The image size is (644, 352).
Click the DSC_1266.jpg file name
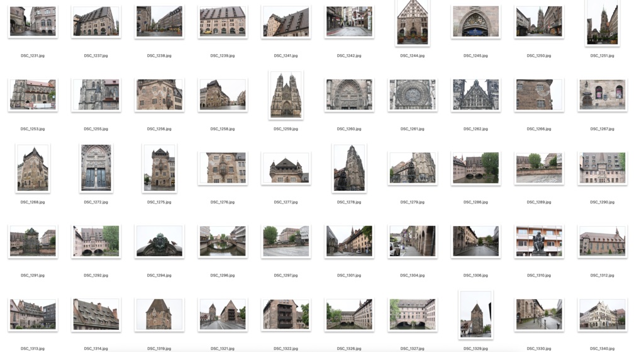[x=539, y=128]
